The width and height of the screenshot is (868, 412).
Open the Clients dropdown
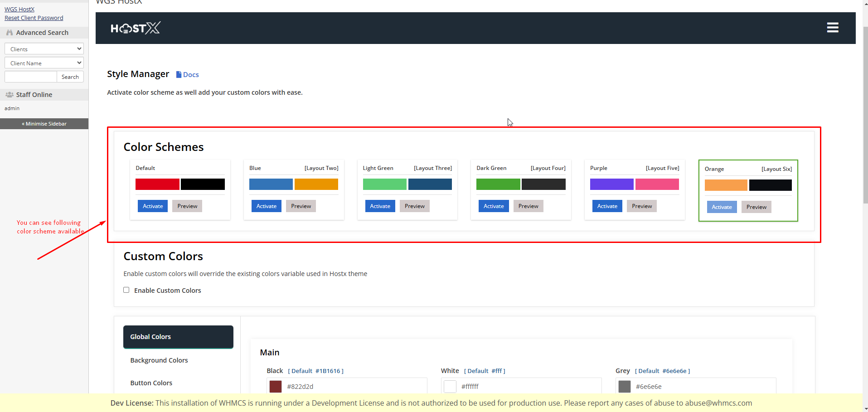[44, 49]
